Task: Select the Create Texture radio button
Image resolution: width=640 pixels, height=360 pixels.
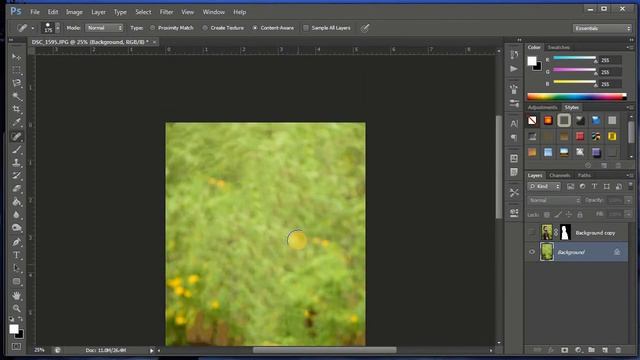Action: point(205,28)
